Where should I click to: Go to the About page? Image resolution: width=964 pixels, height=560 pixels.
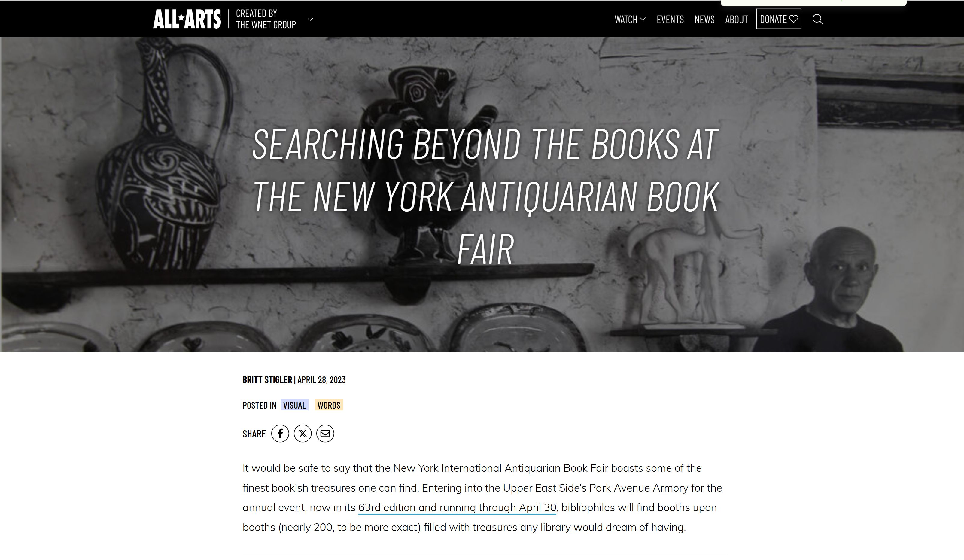tap(736, 19)
